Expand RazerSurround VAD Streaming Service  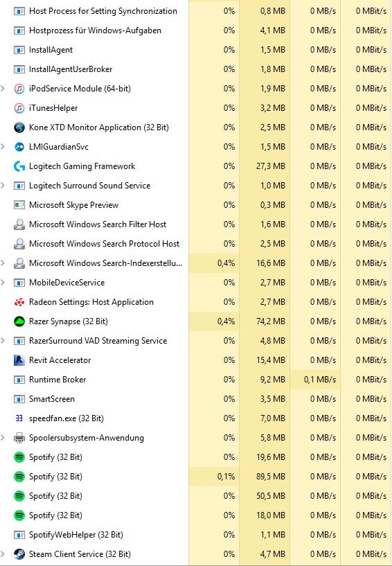(x=3, y=341)
